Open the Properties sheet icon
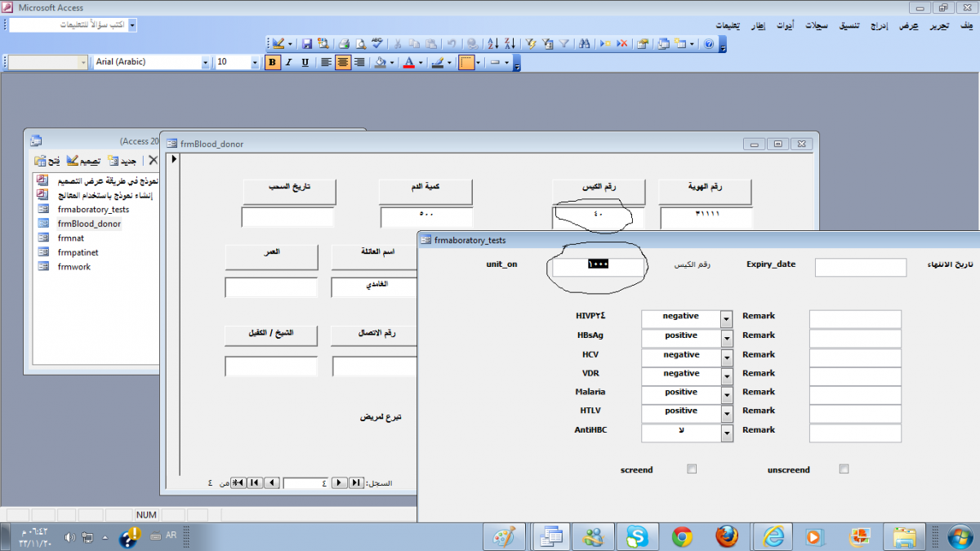980x551 pixels. pos(644,43)
